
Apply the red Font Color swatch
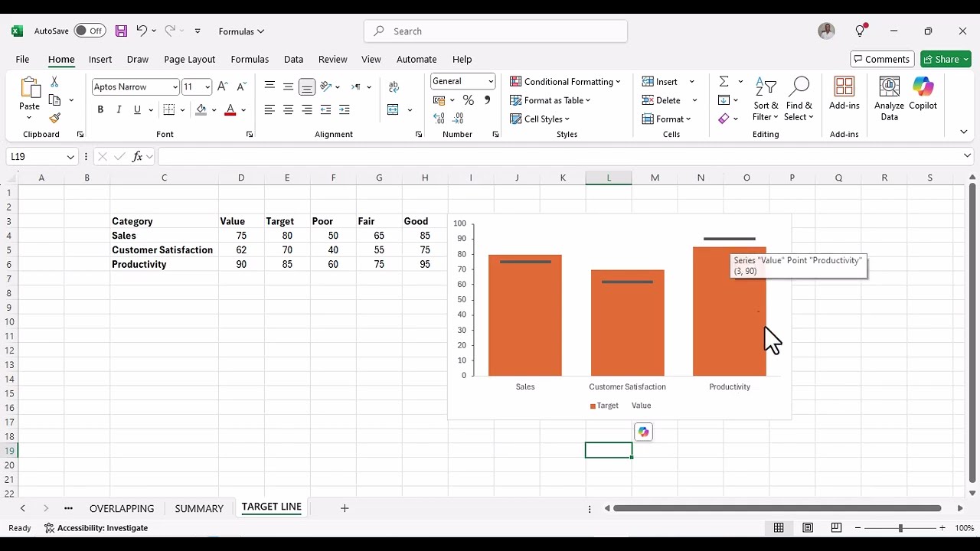(230, 110)
